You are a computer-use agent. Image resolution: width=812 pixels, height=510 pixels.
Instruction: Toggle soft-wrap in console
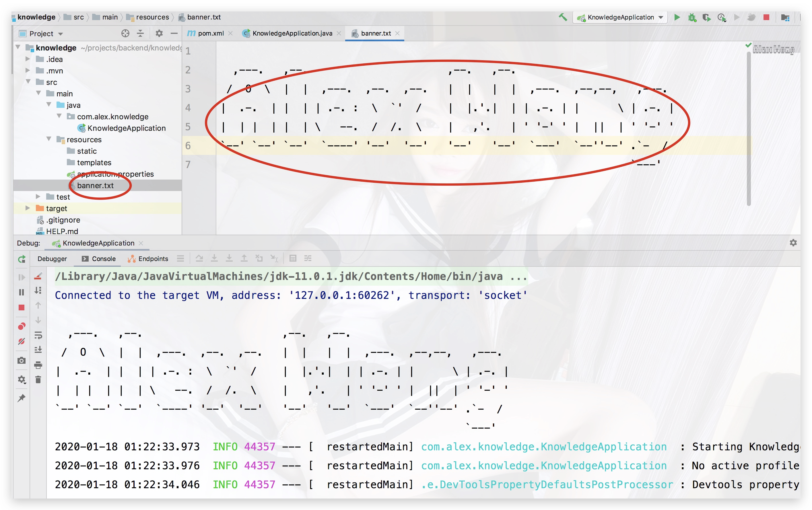pyautogui.click(x=38, y=335)
